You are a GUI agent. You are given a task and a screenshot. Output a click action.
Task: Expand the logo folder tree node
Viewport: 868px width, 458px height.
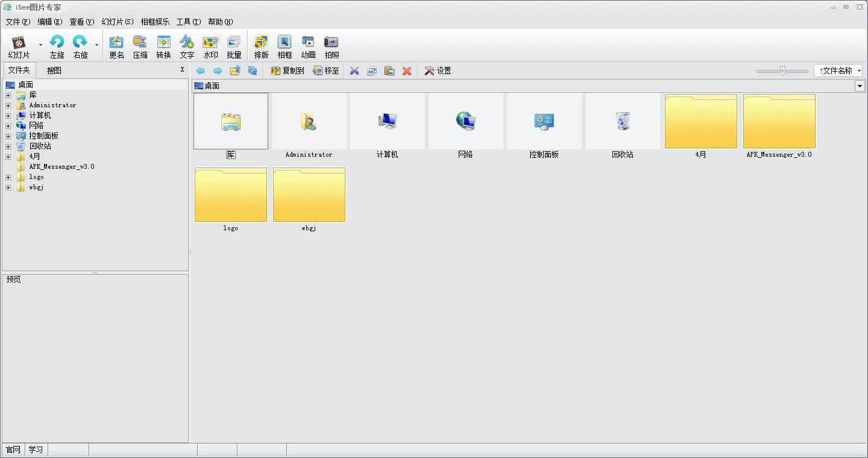[x=8, y=177]
